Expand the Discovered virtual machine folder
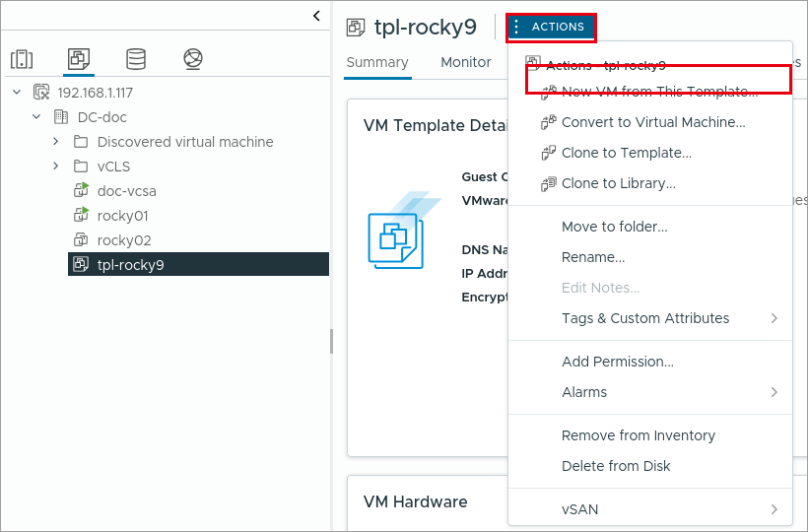 (x=56, y=142)
